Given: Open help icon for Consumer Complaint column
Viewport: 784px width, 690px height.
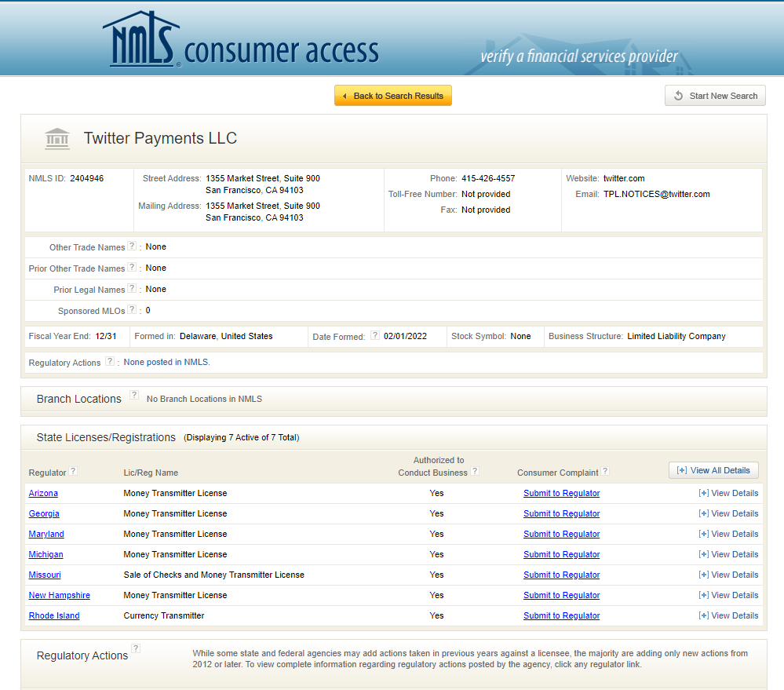Looking at the screenshot, I should coord(605,471).
